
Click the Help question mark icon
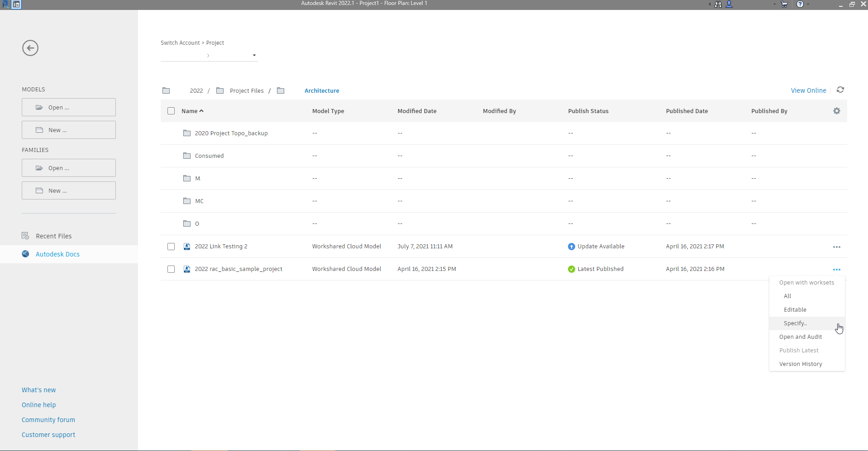tap(800, 4)
